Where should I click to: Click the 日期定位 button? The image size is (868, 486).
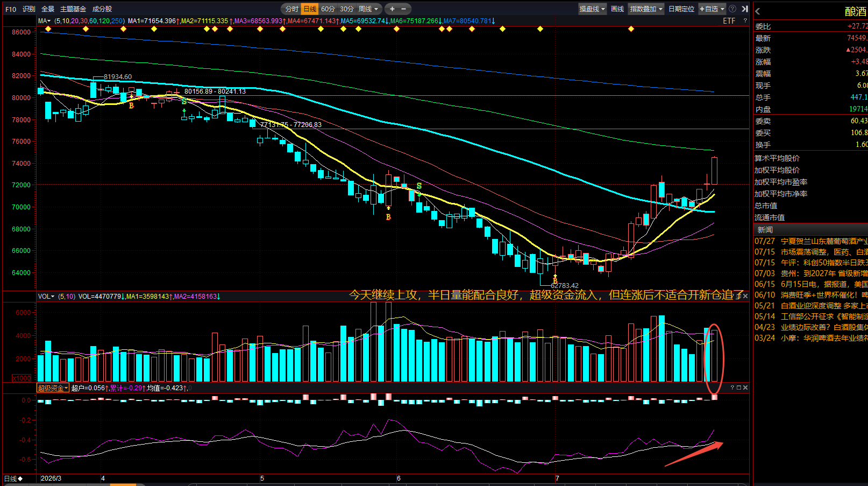pos(681,9)
